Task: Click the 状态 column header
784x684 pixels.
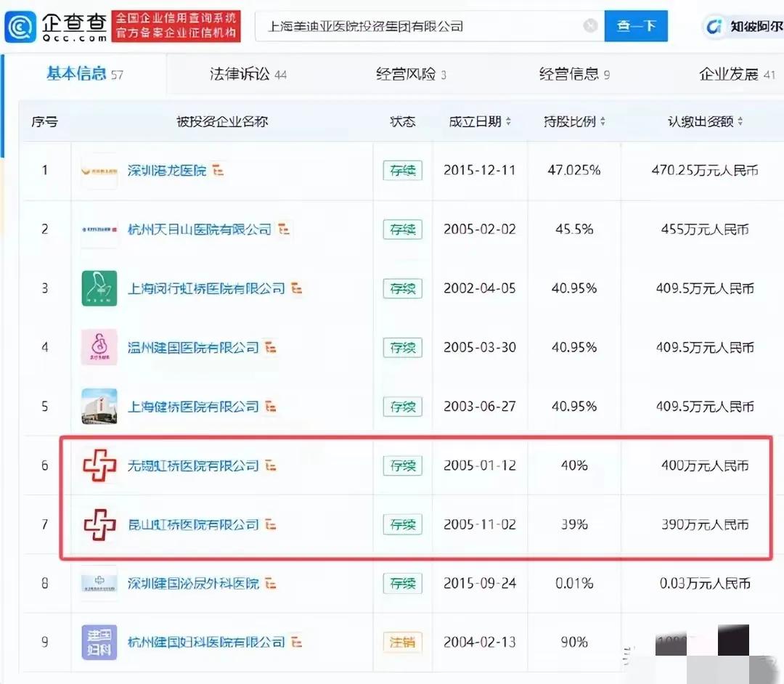Action: point(402,121)
